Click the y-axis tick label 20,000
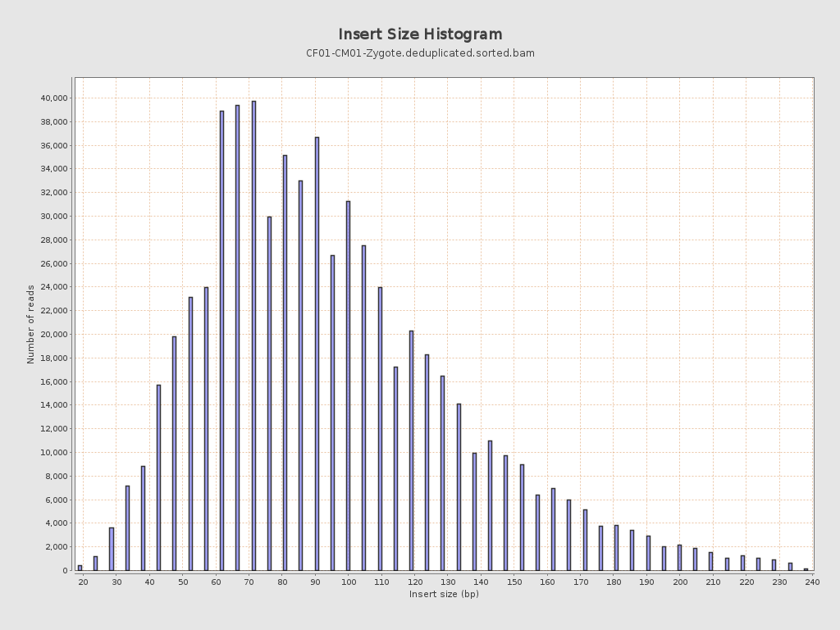This screenshot has width=840, height=630. pos(53,335)
